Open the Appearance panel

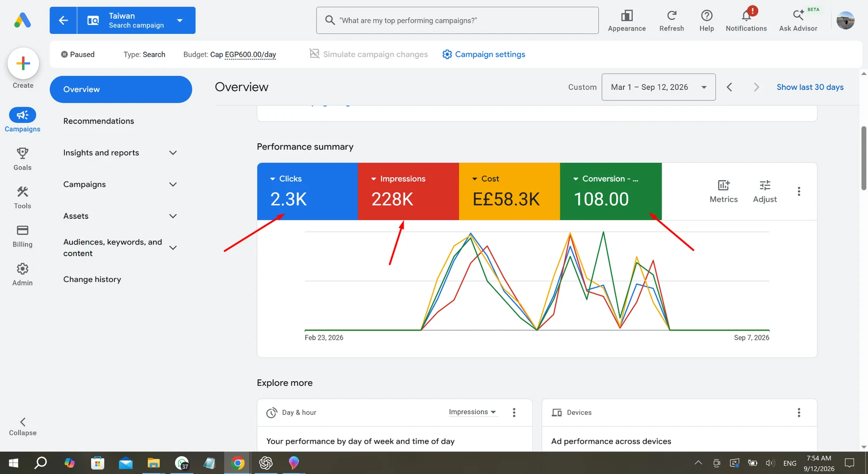626,21
